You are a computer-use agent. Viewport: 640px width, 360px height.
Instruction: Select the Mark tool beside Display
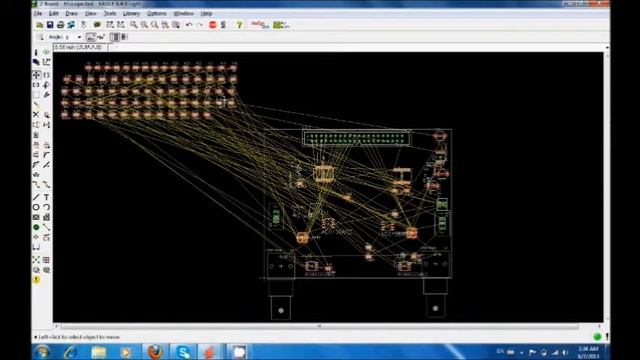pos(47,62)
